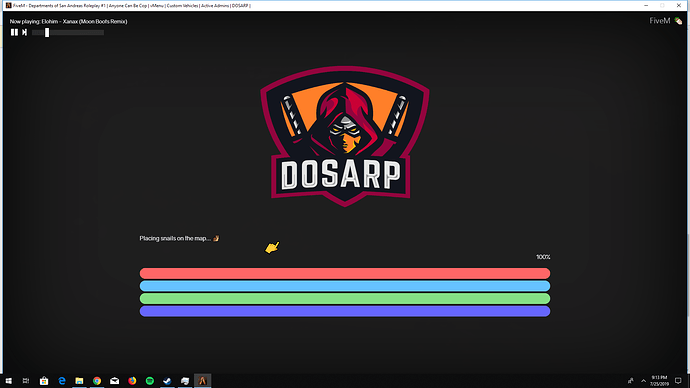Click the FiveM snail logo icon
Viewport: 690px width, 388px height.
tap(678, 21)
